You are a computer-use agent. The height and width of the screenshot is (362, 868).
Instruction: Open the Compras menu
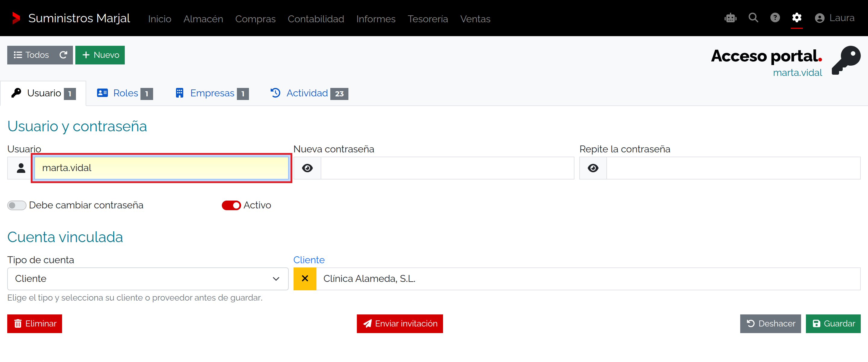tap(255, 19)
